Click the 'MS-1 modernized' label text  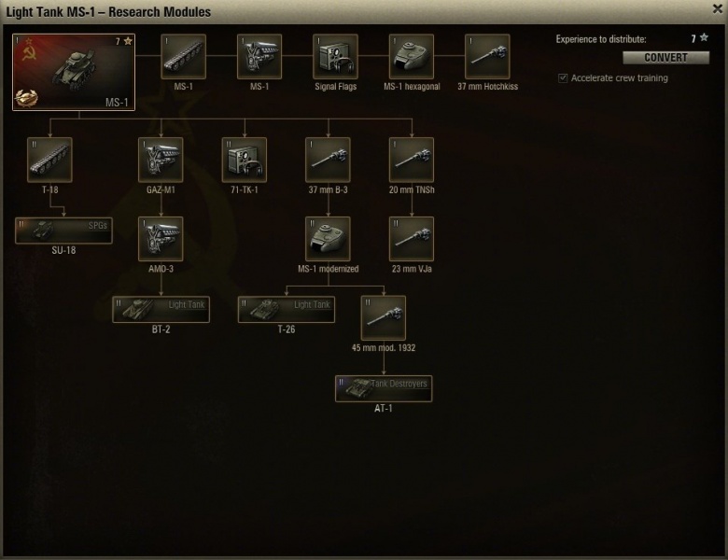coord(329,269)
